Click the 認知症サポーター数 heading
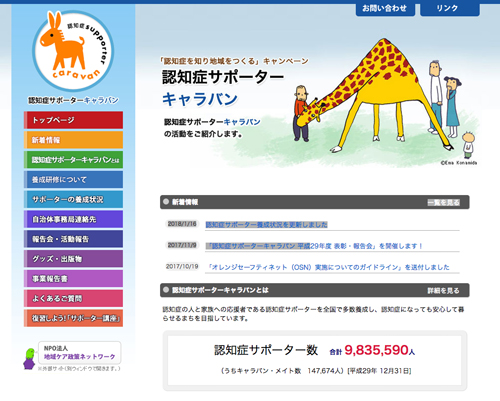The width and height of the screenshot is (500, 401). (x=266, y=350)
